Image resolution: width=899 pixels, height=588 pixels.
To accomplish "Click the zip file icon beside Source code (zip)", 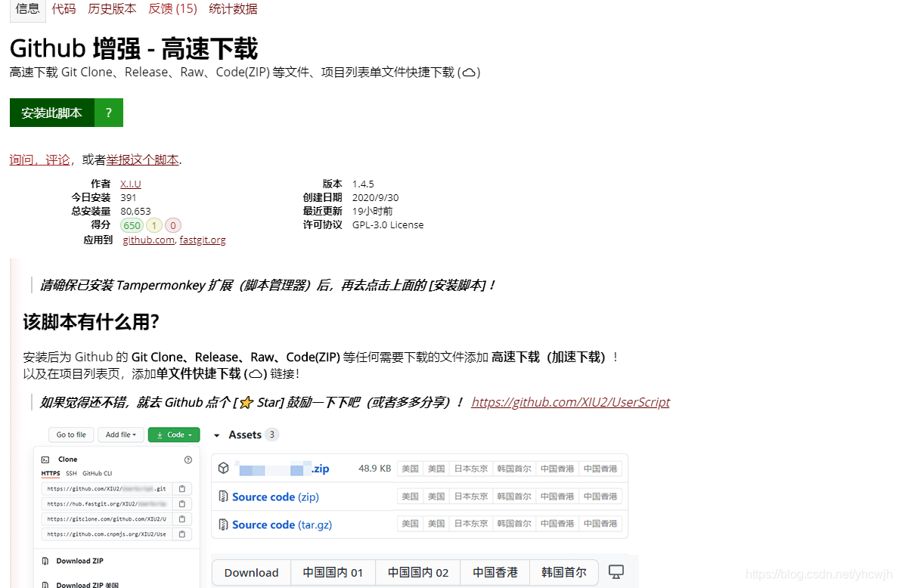I will 224,497.
